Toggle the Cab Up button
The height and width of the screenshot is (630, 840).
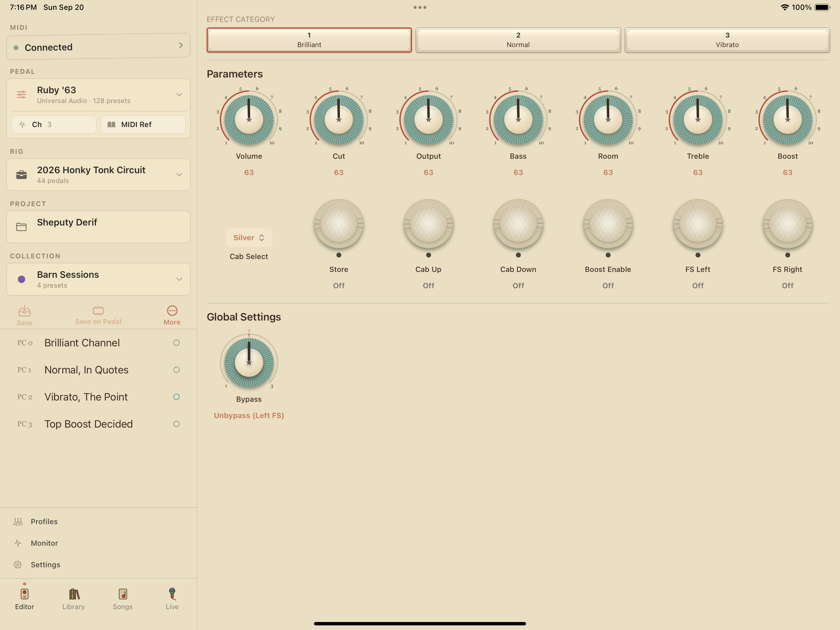(x=428, y=224)
